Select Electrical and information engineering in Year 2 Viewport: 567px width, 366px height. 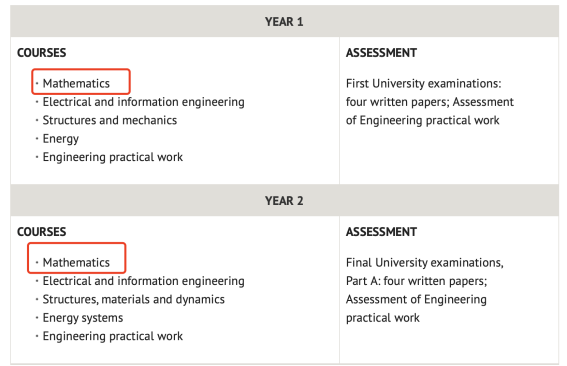(144, 281)
